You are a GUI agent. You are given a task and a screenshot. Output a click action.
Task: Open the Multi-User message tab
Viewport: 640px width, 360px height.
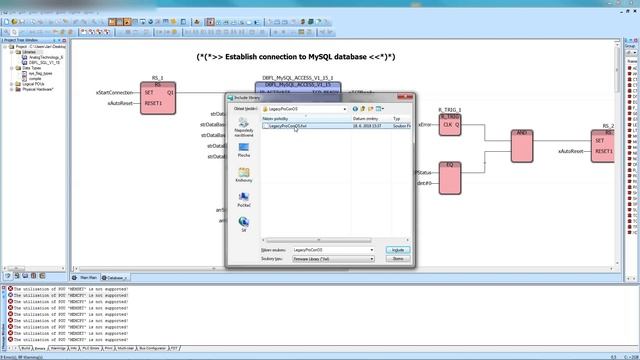pyautogui.click(x=125, y=348)
